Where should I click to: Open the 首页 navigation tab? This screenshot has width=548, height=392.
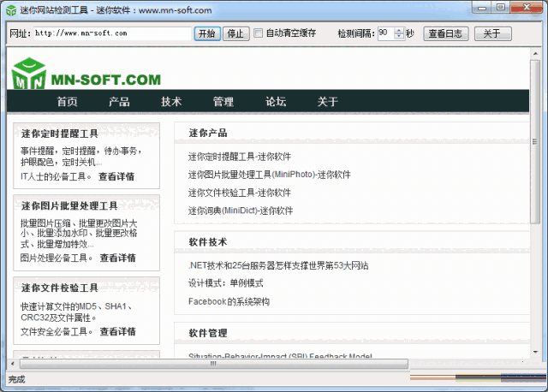[x=67, y=102]
